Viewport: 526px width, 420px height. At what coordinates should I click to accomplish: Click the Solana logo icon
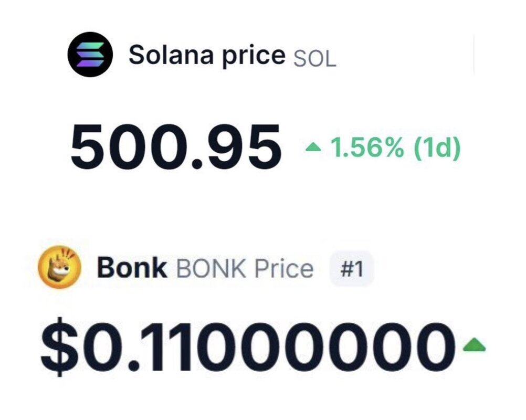[x=90, y=54]
